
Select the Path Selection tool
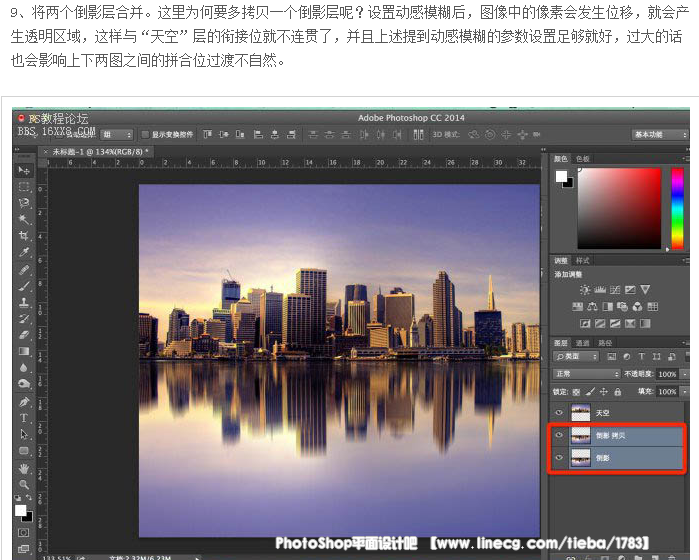[24, 434]
